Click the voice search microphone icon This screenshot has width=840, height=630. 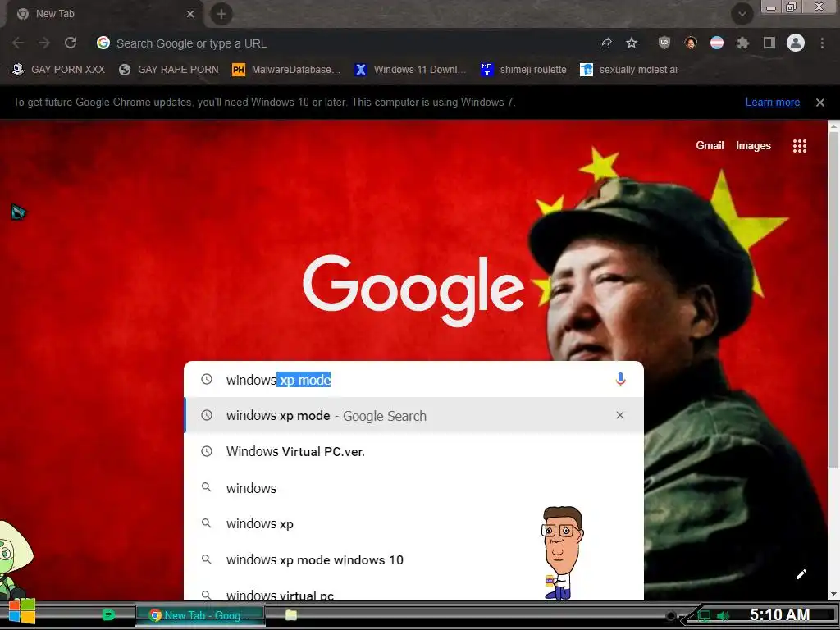[620, 379]
